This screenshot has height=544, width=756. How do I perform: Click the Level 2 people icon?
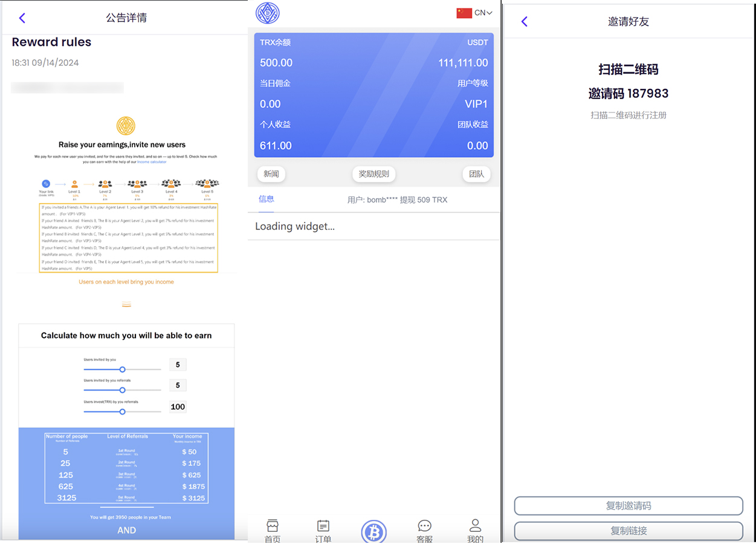coord(105,184)
